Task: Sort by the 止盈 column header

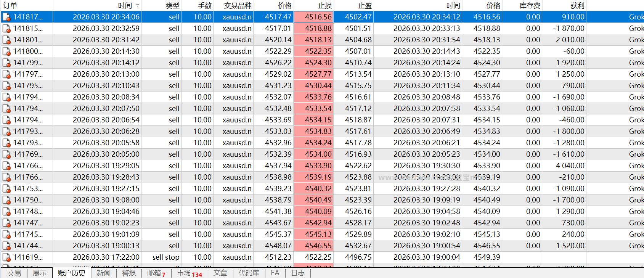Action: click(x=353, y=6)
